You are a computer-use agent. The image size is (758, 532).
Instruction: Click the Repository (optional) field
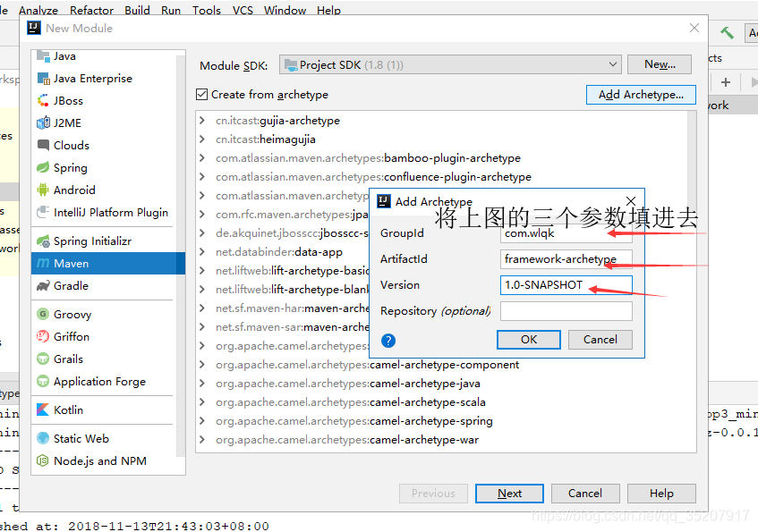click(566, 311)
